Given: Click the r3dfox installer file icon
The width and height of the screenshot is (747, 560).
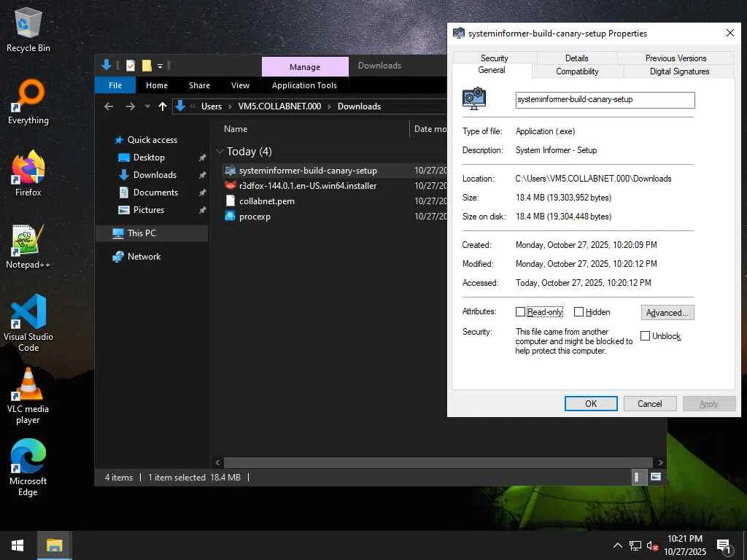Looking at the screenshot, I should [230, 185].
